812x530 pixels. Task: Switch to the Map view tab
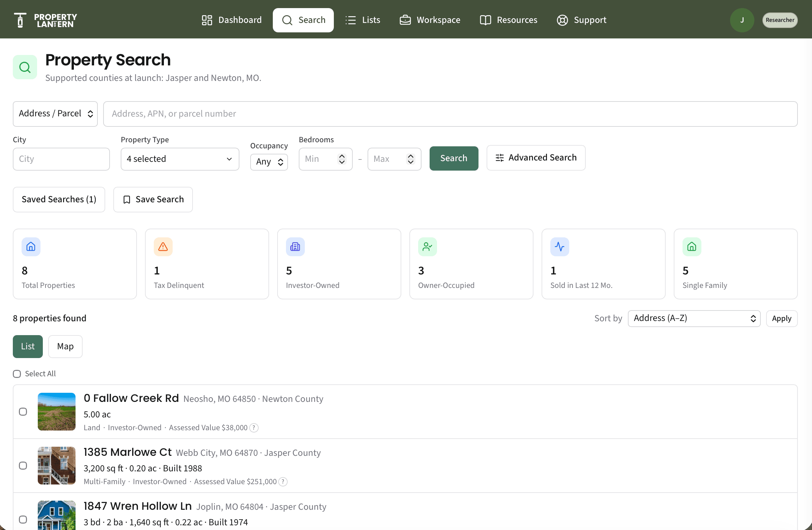[x=65, y=347]
